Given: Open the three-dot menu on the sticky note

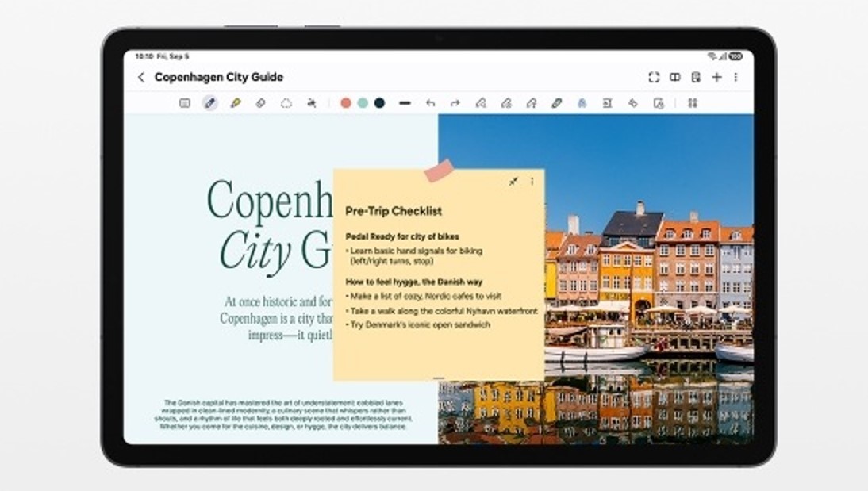Looking at the screenshot, I should tap(532, 182).
